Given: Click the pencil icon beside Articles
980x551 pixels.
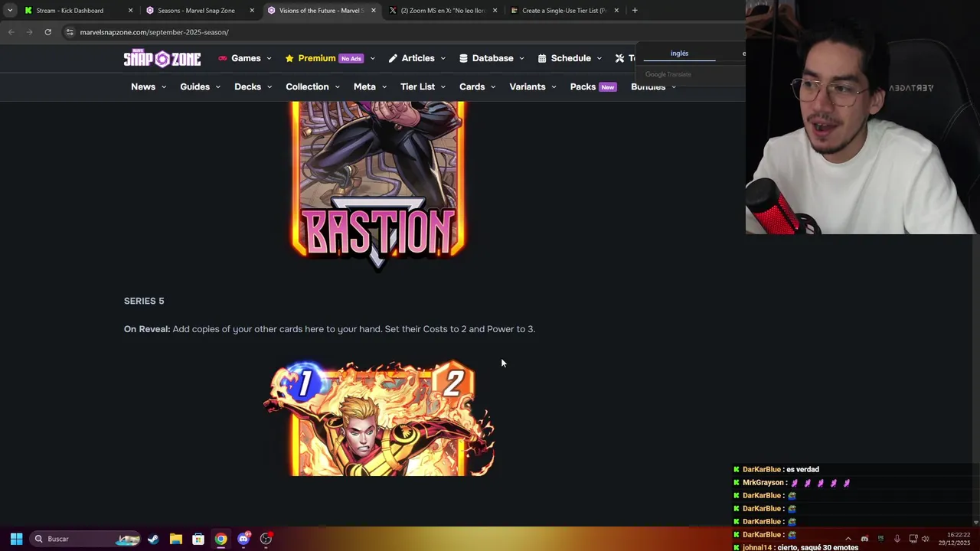Looking at the screenshot, I should point(393,58).
